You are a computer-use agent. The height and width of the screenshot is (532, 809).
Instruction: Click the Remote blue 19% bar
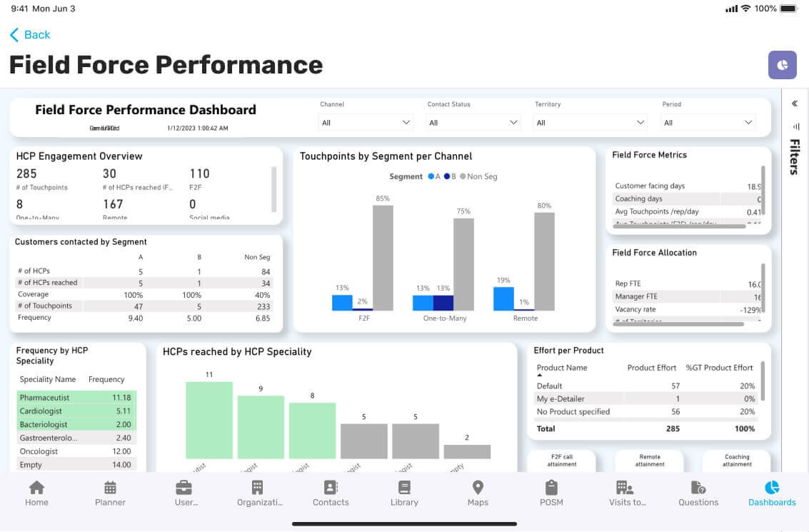point(503,298)
